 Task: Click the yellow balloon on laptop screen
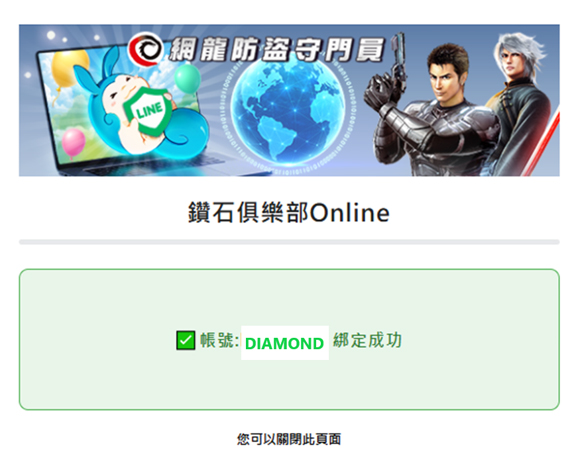pyautogui.click(x=70, y=70)
